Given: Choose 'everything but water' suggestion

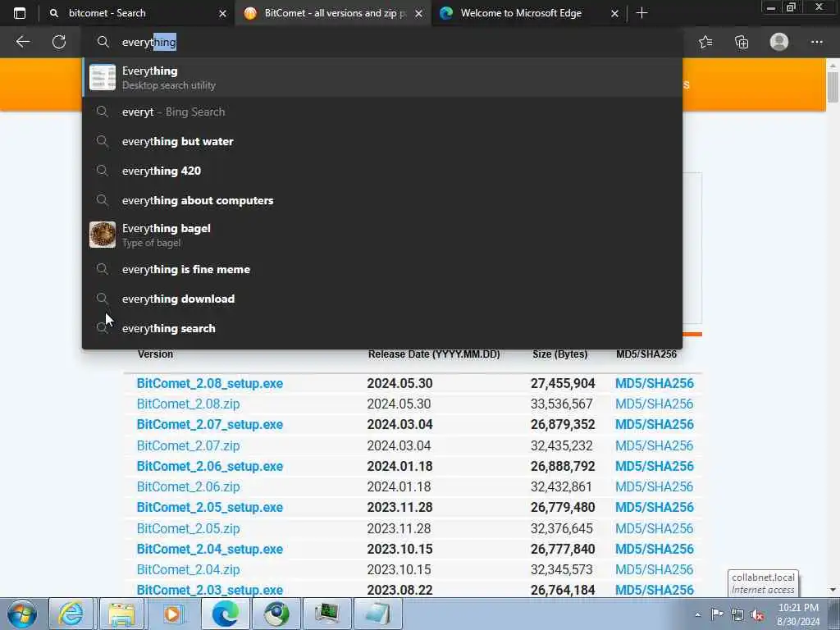Looking at the screenshot, I should coord(382,141).
